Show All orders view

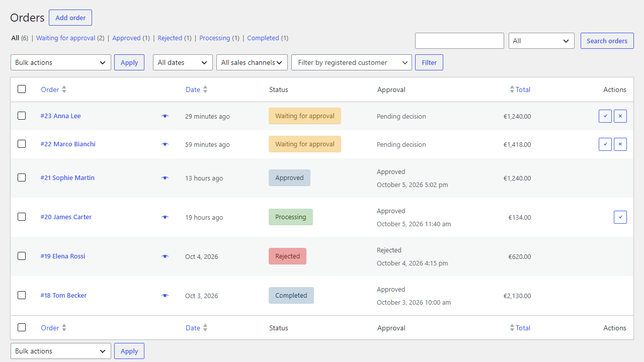(20, 38)
